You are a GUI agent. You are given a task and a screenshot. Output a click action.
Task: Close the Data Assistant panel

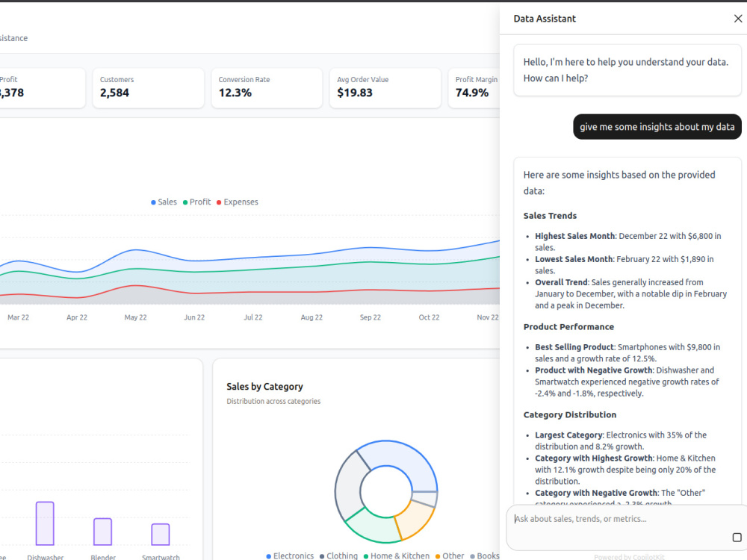tap(738, 19)
